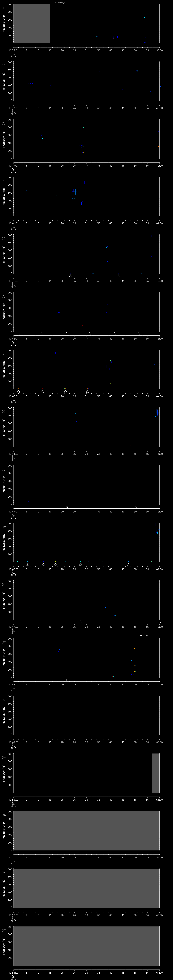Click the Frequency (Hz) axis title of panel 13

[4, 716]
